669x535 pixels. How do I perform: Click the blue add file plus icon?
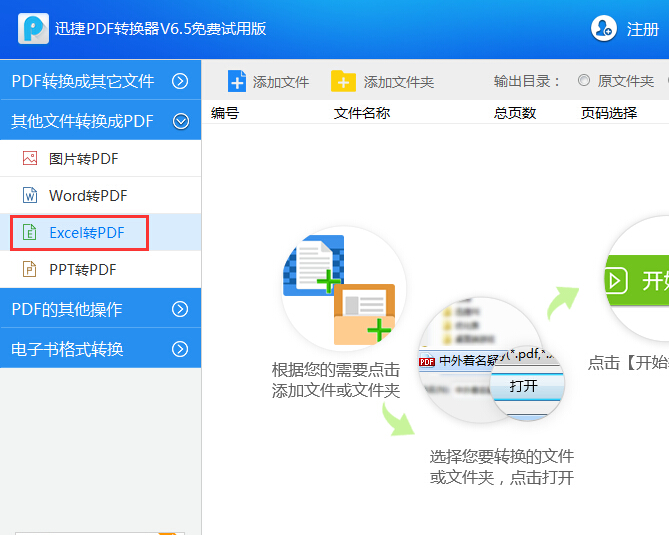tap(237, 81)
